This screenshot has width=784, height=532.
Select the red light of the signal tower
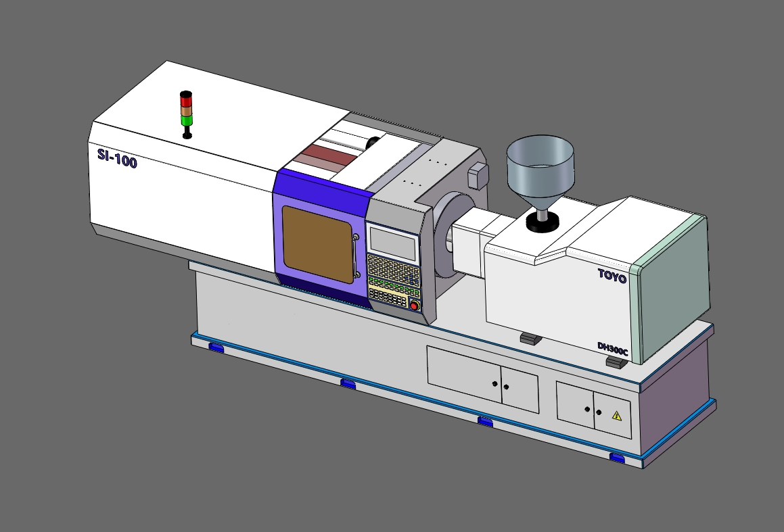pyautogui.click(x=185, y=101)
